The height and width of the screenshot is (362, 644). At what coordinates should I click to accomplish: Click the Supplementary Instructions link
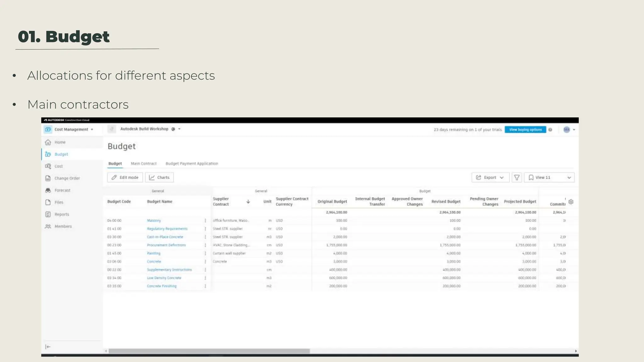coord(169,270)
